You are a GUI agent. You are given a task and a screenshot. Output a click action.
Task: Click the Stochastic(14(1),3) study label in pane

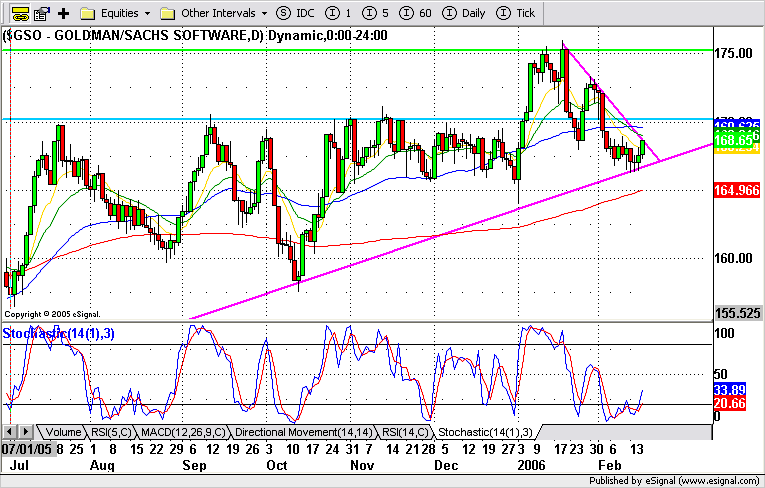pos(59,334)
